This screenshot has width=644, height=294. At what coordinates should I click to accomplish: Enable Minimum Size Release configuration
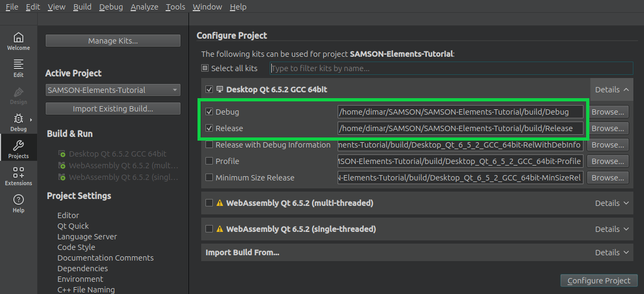(209, 177)
